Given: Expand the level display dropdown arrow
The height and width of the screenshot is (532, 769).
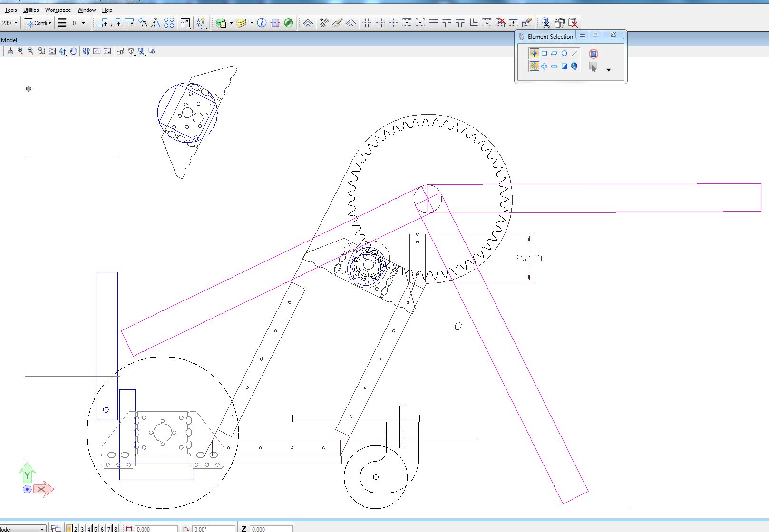Looking at the screenshot, I should [231, 23].
